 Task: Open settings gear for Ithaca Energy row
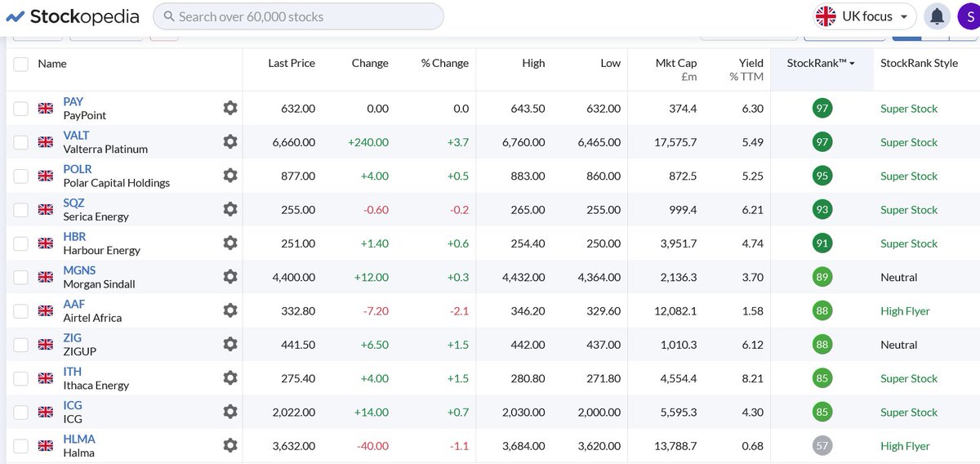[x=230, y=378]
